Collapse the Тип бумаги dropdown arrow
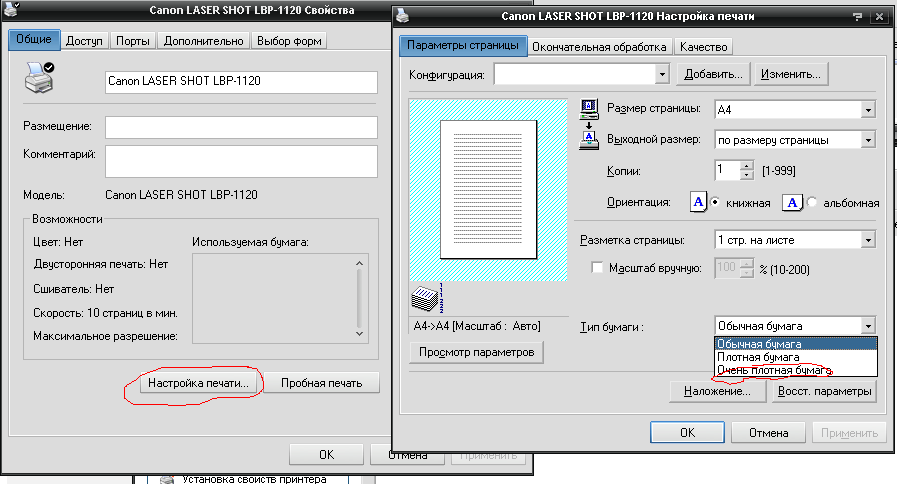897x484 pixels. [868, 326]
